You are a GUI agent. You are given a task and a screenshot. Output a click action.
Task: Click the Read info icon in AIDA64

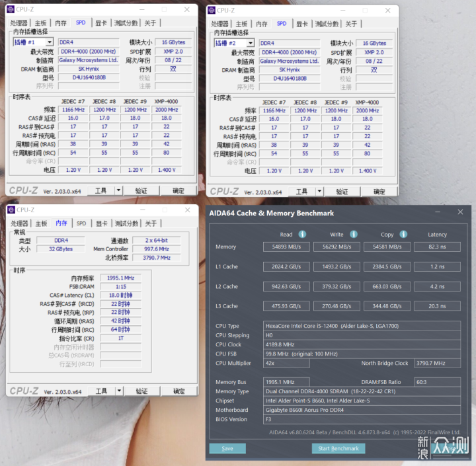pyautogui.click(x=302, y=234)
